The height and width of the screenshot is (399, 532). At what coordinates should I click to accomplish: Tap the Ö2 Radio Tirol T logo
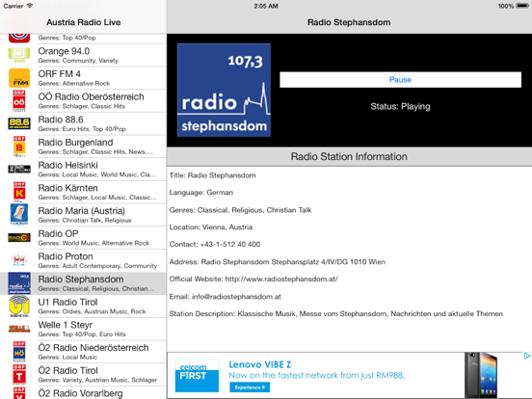19,374
